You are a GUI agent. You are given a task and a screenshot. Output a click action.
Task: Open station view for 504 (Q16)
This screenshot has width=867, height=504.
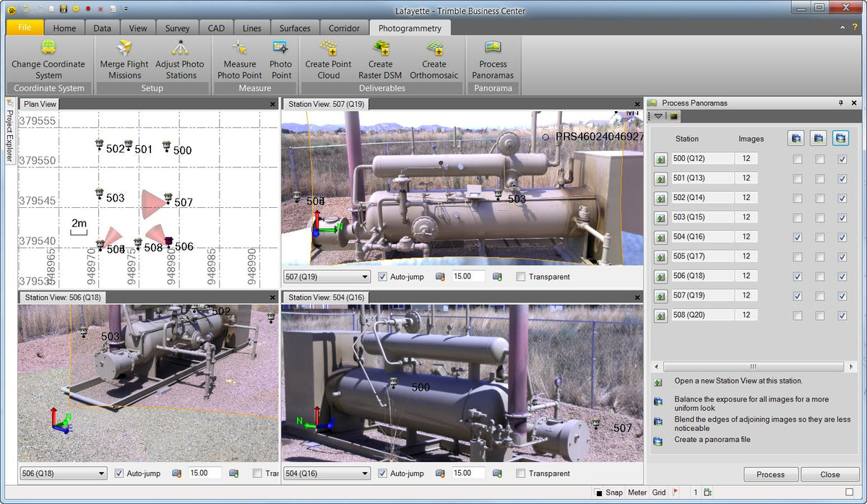pyautogui.click(x=660, y=237)
